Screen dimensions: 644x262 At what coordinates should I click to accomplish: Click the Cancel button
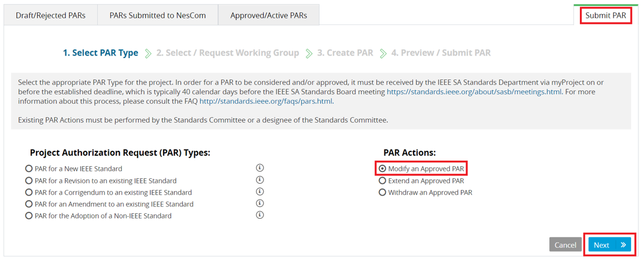[566, 245]
